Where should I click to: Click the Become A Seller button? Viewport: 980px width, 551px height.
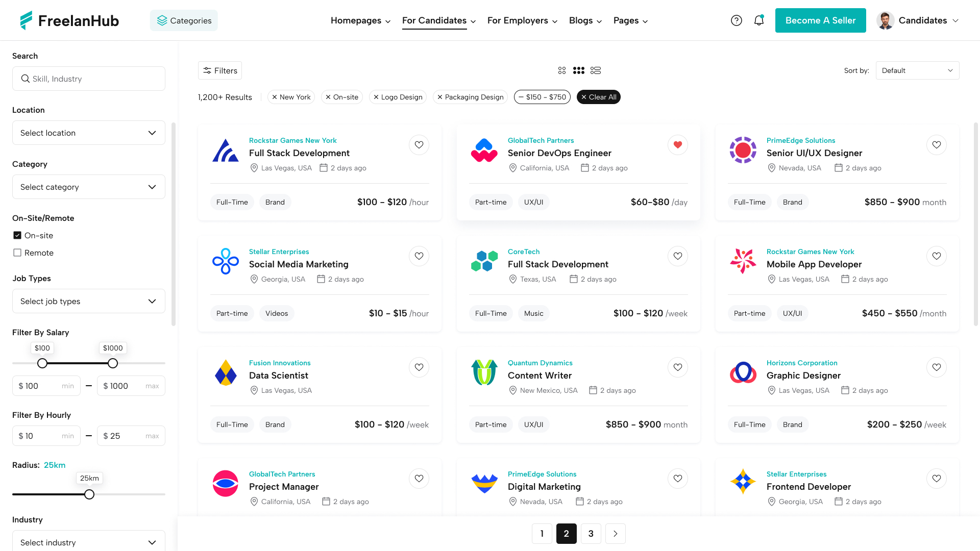[820, 20]
